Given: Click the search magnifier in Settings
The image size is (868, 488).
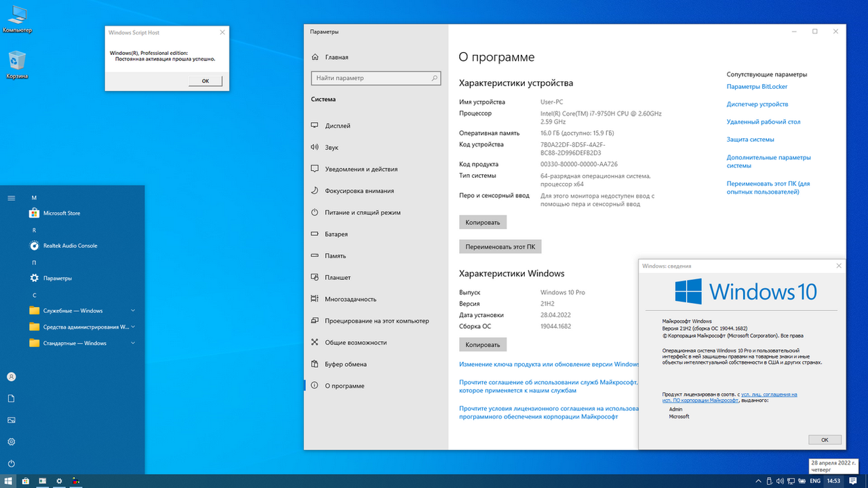Looking at the screenshot, I should coord(435,78).
